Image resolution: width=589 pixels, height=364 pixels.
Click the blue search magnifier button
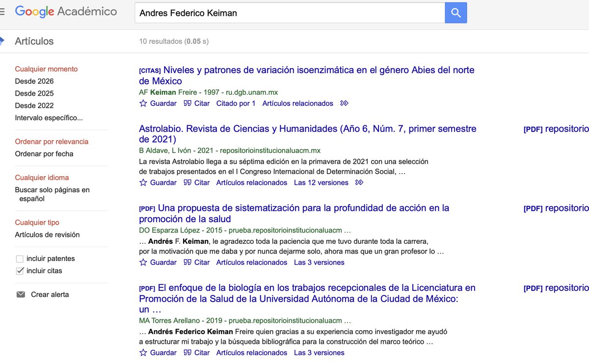[456, 13]
